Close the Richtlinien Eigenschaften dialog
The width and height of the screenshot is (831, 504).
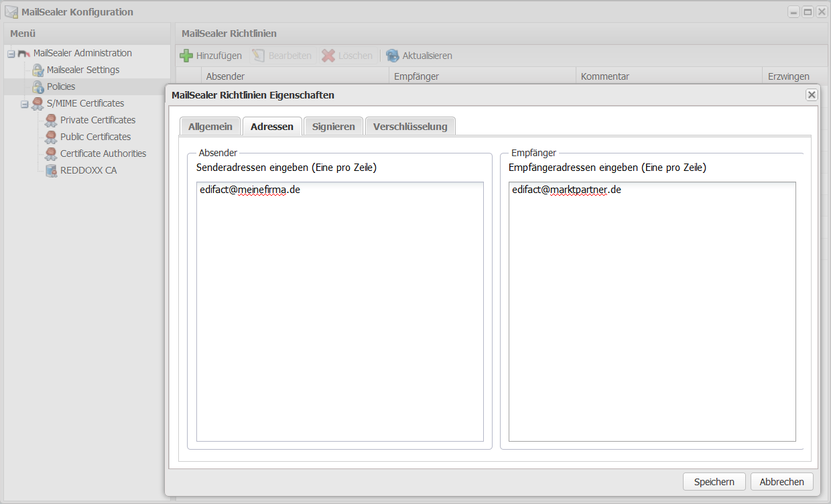coord(812,95)
